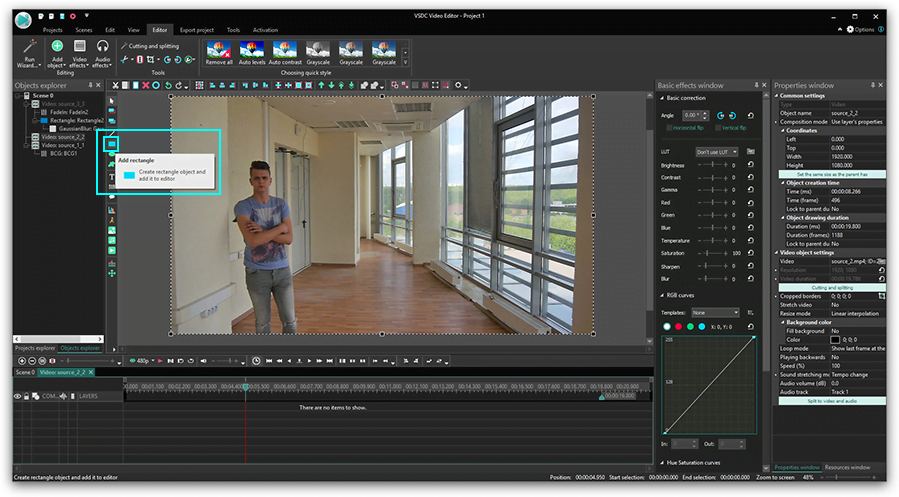Click the rotate counterclockwise angle icon
Screen dimensions: 899x497
point(721,115)
